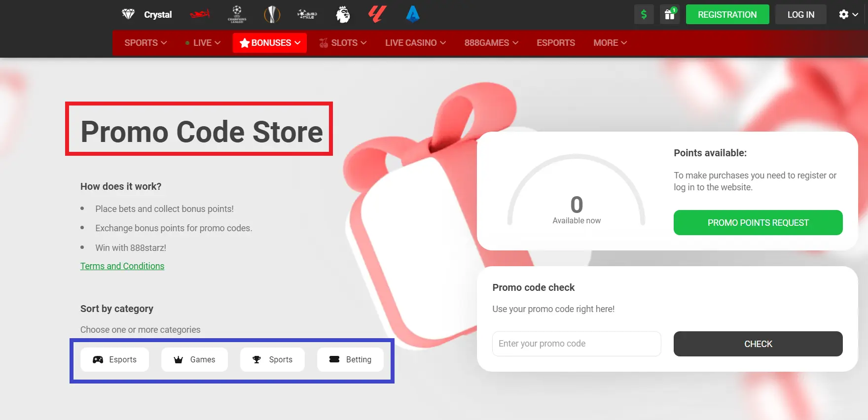Screen dimensions: 868x420
Task: Select the Premier League lion icon
Action: (x=343, y=14)
